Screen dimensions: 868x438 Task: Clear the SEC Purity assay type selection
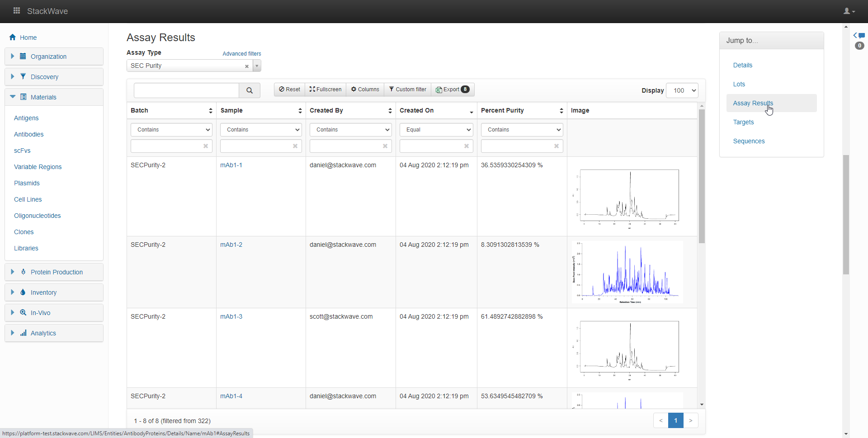(247, 66)
